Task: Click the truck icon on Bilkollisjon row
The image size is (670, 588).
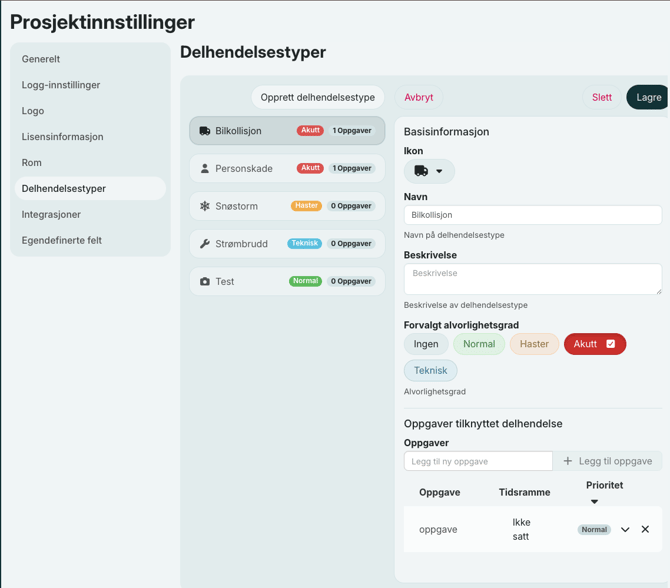Action: [205, 131]
